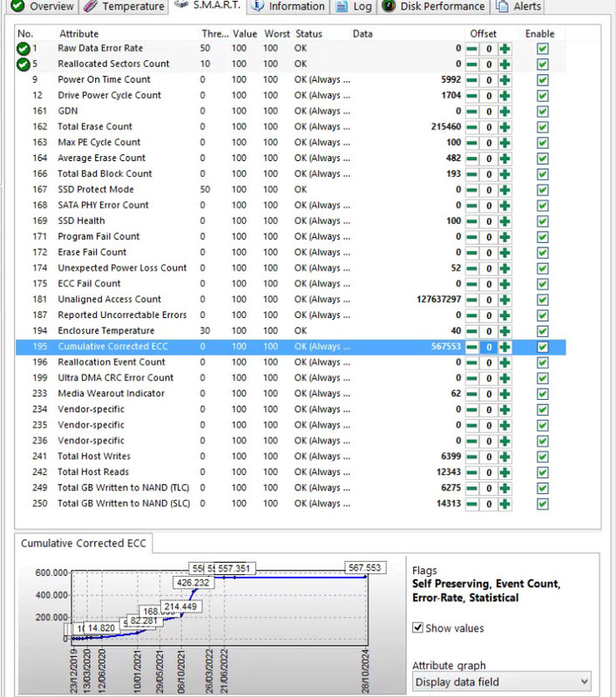Click the Data column header
This screenshot has height=697, width=616.
(x=362, y=34)
